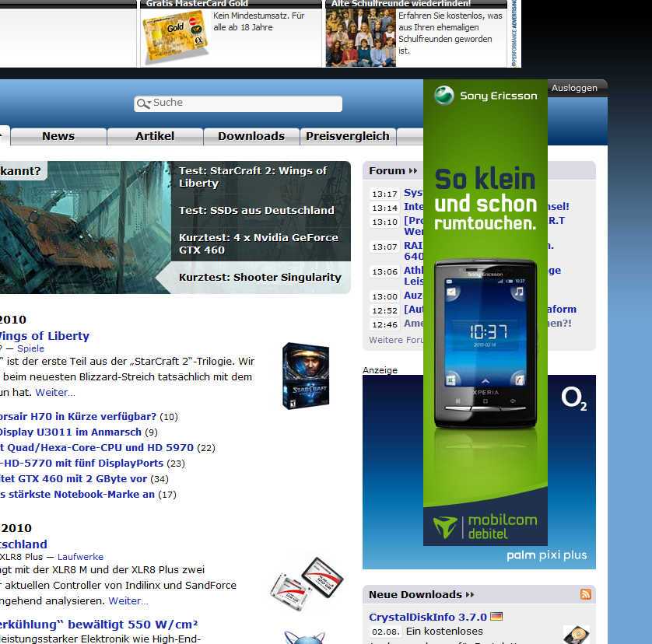Click the 02.08. date label

pos(386,632)
